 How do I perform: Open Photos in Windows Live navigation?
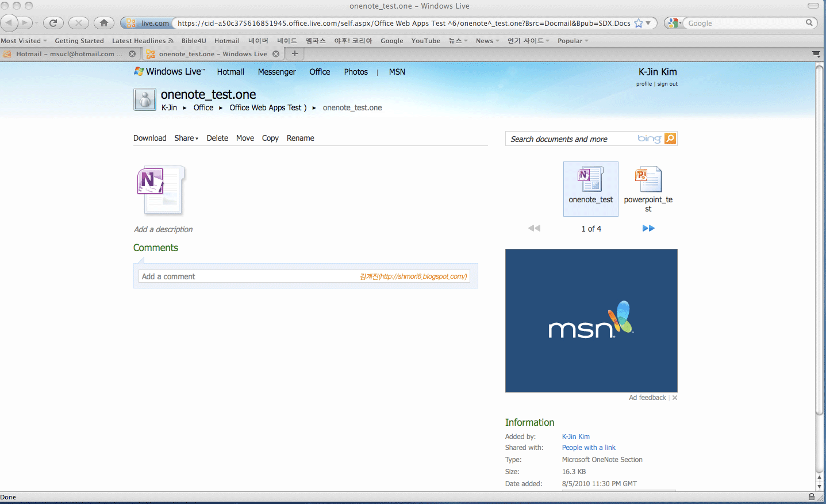click(356, 72)
